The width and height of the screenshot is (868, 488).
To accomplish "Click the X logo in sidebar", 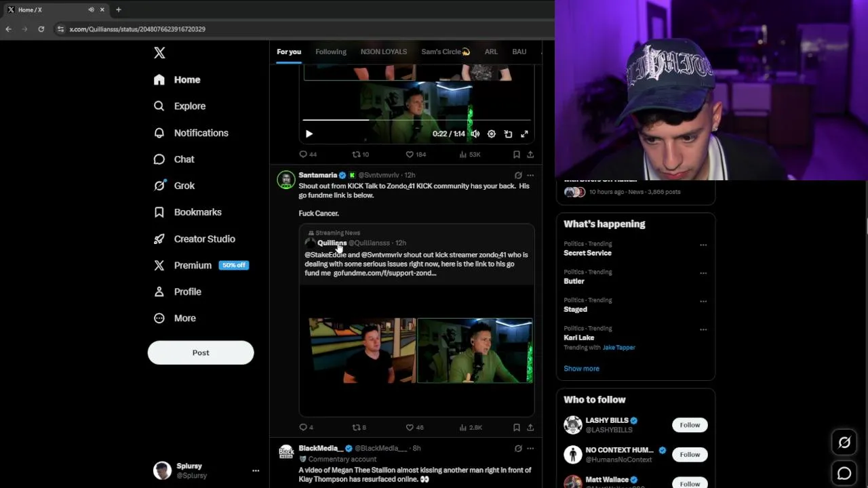I will (x=159, y=53).
